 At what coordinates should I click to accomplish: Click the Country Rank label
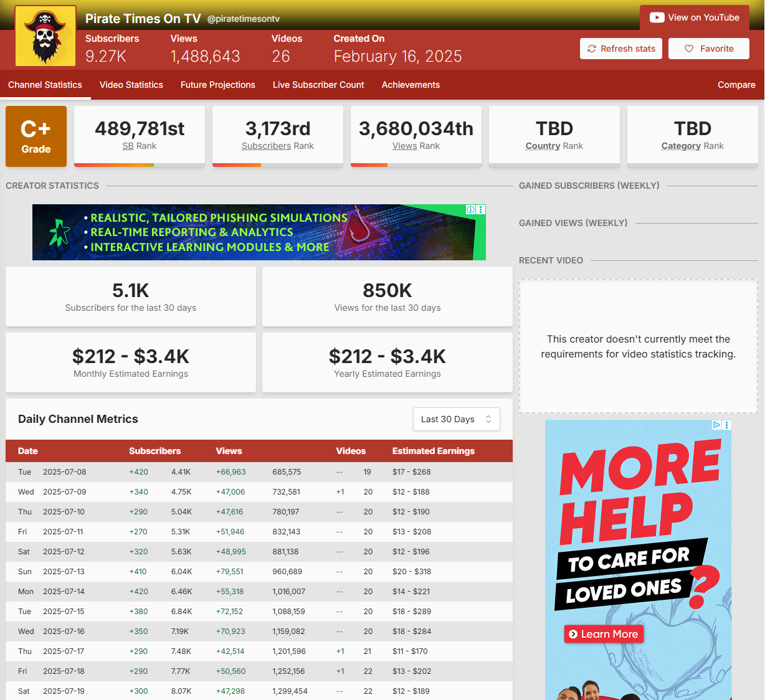[x=554, y=146]
